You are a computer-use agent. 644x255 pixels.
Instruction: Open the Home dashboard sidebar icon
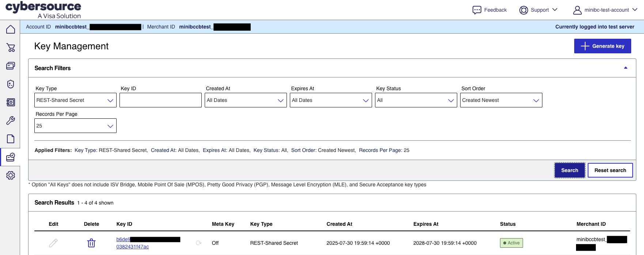pos(11,29)
